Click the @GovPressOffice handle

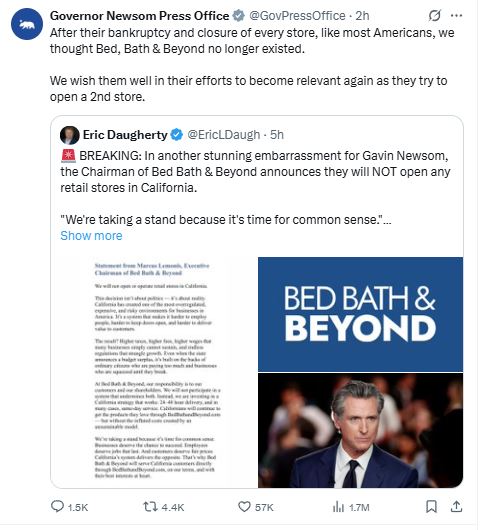(297, 16)
